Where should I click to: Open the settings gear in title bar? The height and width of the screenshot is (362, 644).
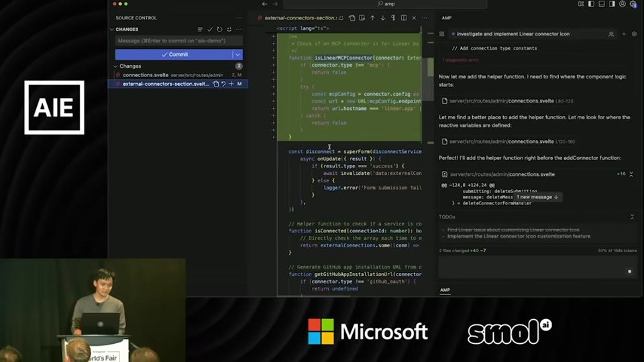tap(633, 4)
